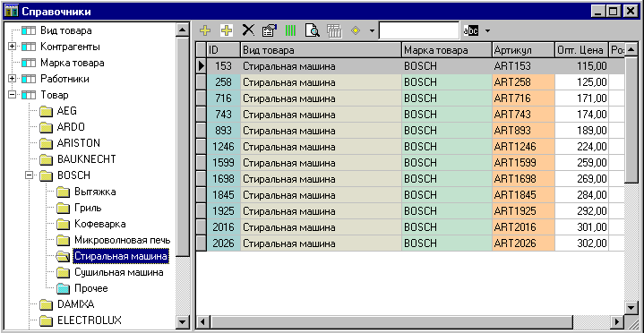Screen dimensions: 644x333
Task: Select the Сушильная машина subfolder
Action: (119, 272)
